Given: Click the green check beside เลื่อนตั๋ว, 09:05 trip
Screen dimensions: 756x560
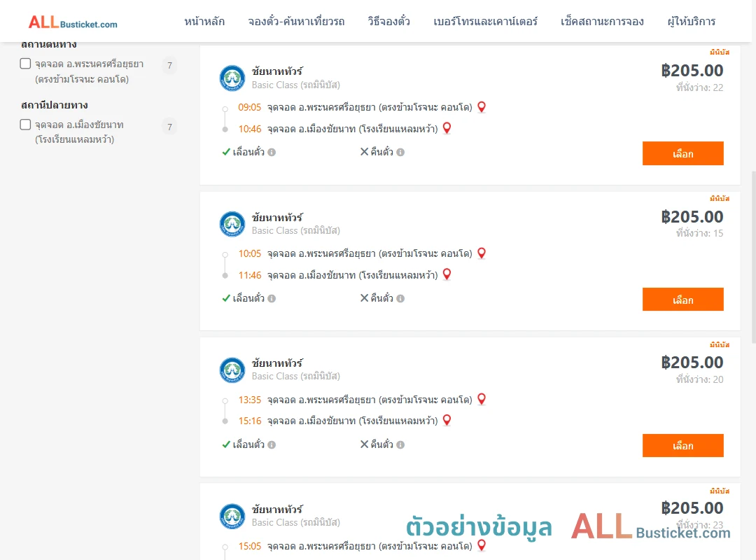Looking at the screenshot, I should pyautogui.click(x=226, y=152).
